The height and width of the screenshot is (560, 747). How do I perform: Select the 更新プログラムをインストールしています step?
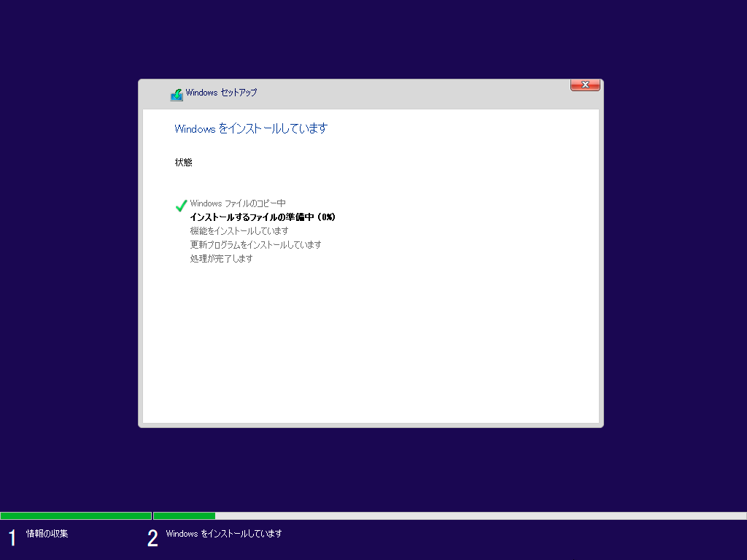pos(255,245)
